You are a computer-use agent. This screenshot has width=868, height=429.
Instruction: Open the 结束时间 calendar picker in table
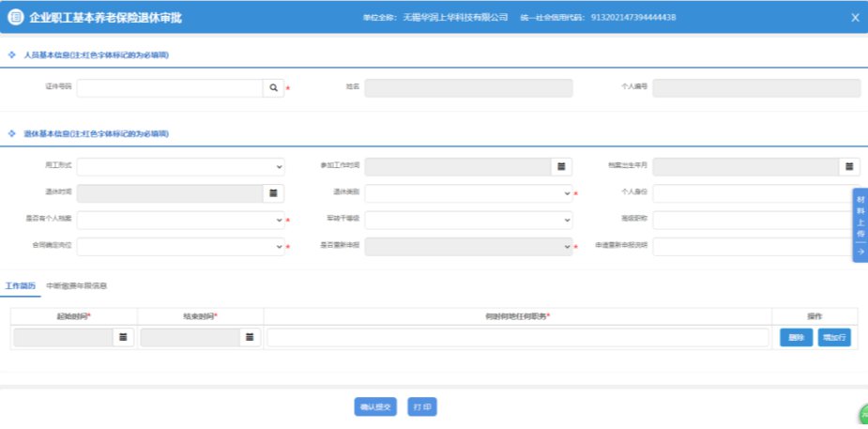point(249,337)
